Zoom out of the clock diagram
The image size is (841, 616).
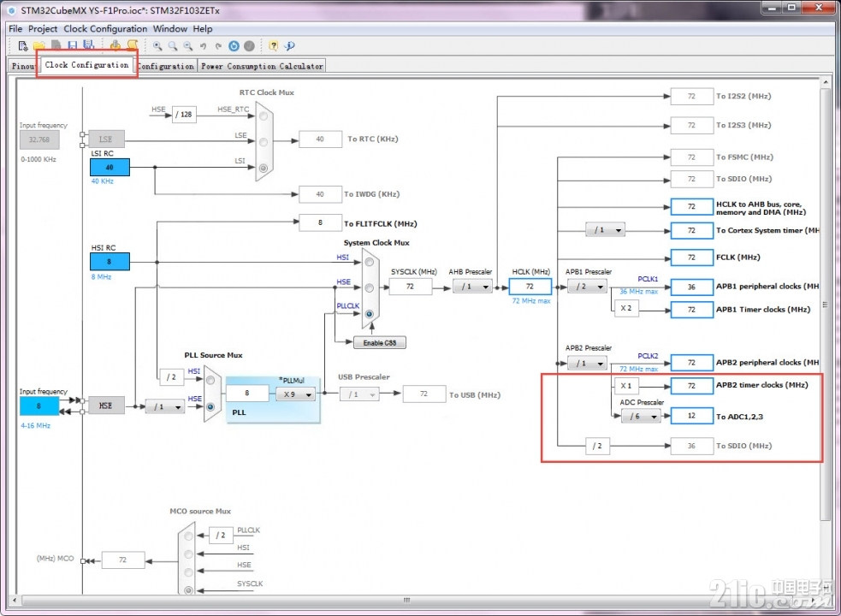point(187,45)
